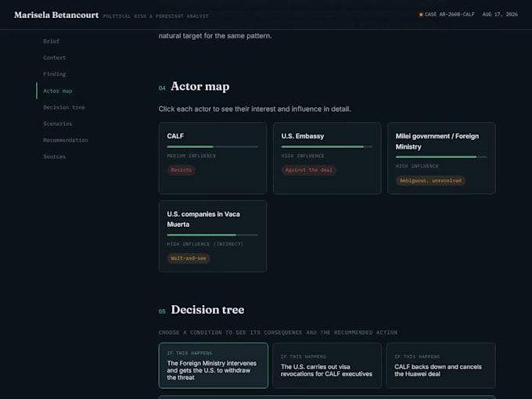Open the CALF actor card

(213, 158)
